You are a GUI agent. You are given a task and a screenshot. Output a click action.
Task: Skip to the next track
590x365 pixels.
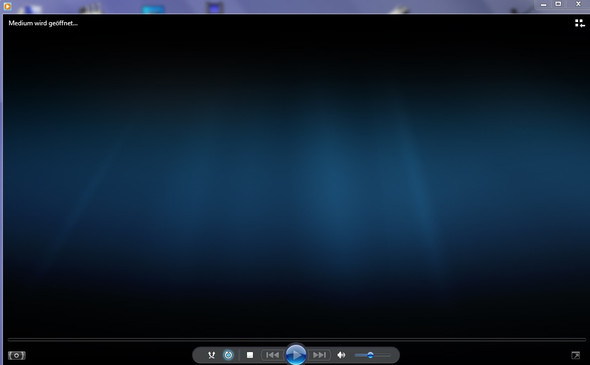point(319,355)
